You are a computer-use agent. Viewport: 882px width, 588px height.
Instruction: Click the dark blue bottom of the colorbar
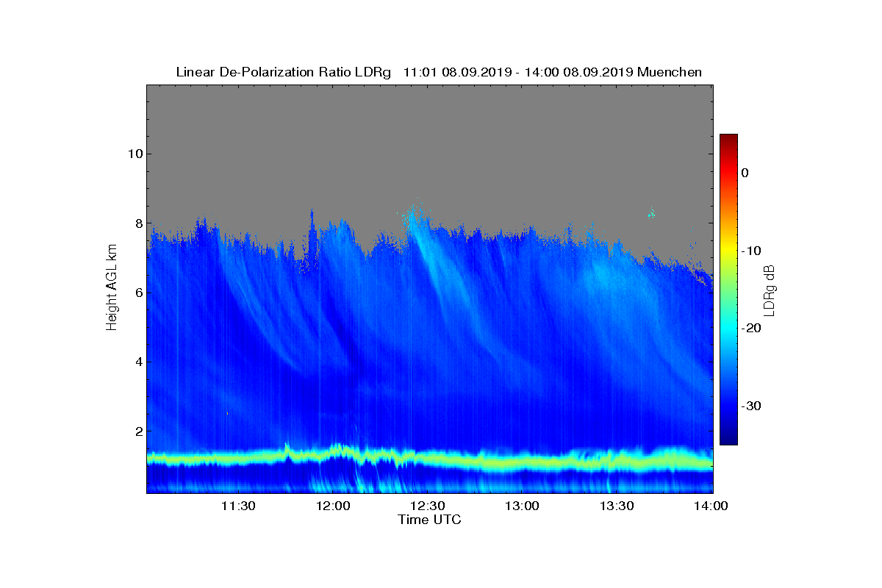click(728, 439)
